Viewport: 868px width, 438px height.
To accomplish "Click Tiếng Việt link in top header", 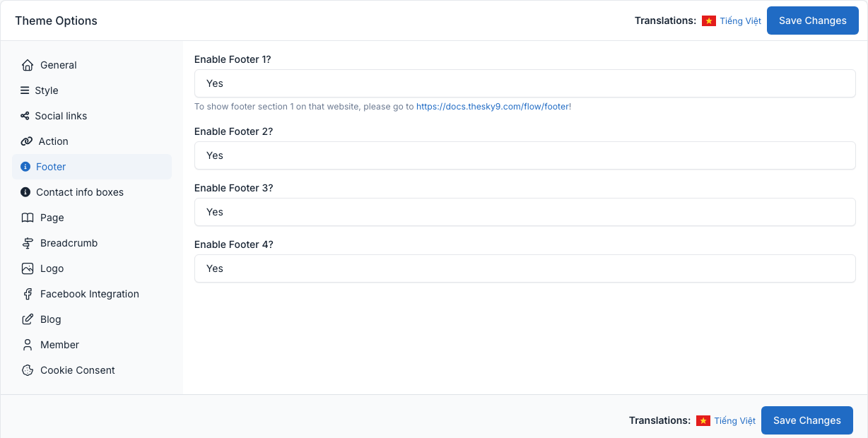I will coord(741,21).
